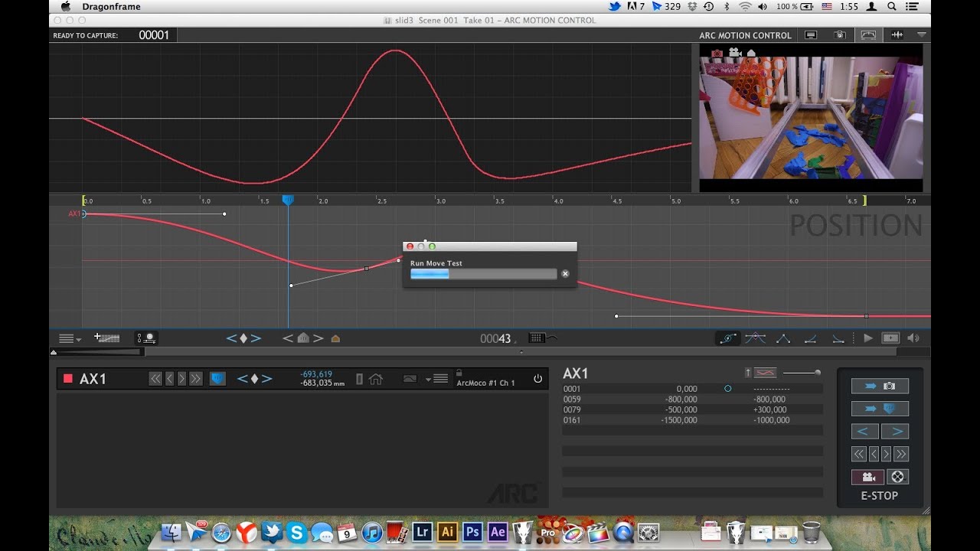
Task: Toggle the AX1 red record square
Action: pyautogui.click(x=67, y=379)
